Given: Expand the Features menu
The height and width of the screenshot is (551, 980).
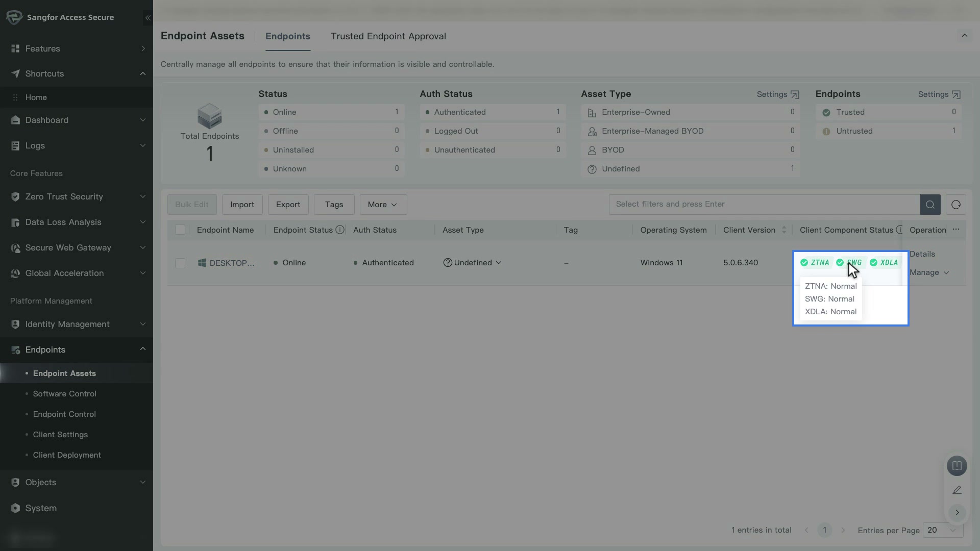Looking at the screenshot, I should coord(77,48).
